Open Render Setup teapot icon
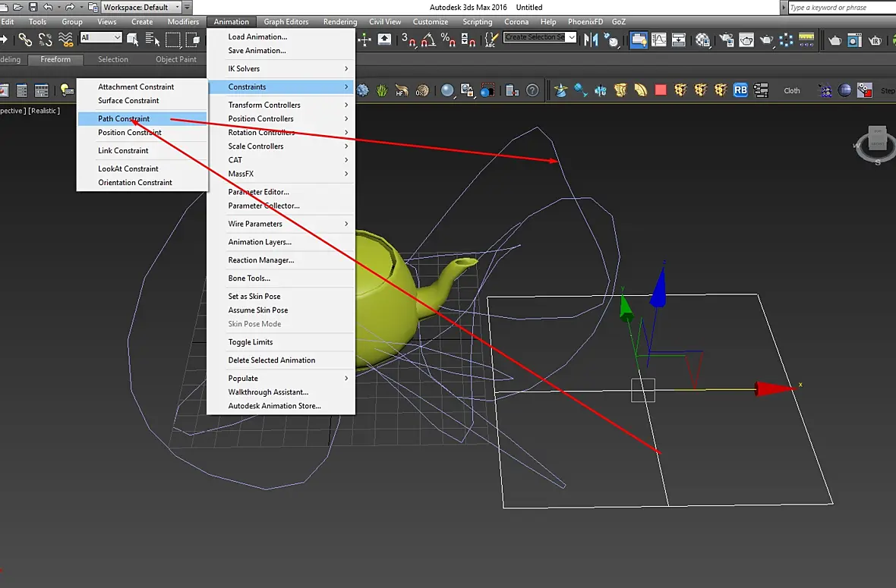This screenshot has height=588, width=896. (727, 39)
